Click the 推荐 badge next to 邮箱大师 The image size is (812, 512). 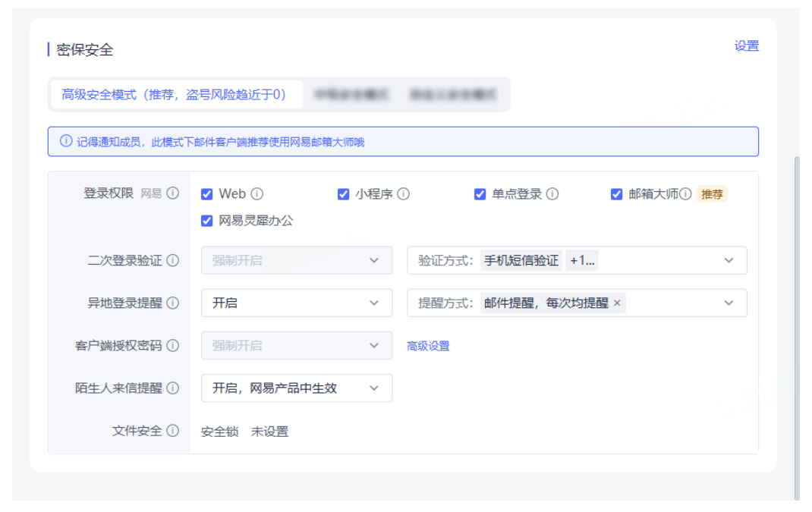tap(712, 194)
